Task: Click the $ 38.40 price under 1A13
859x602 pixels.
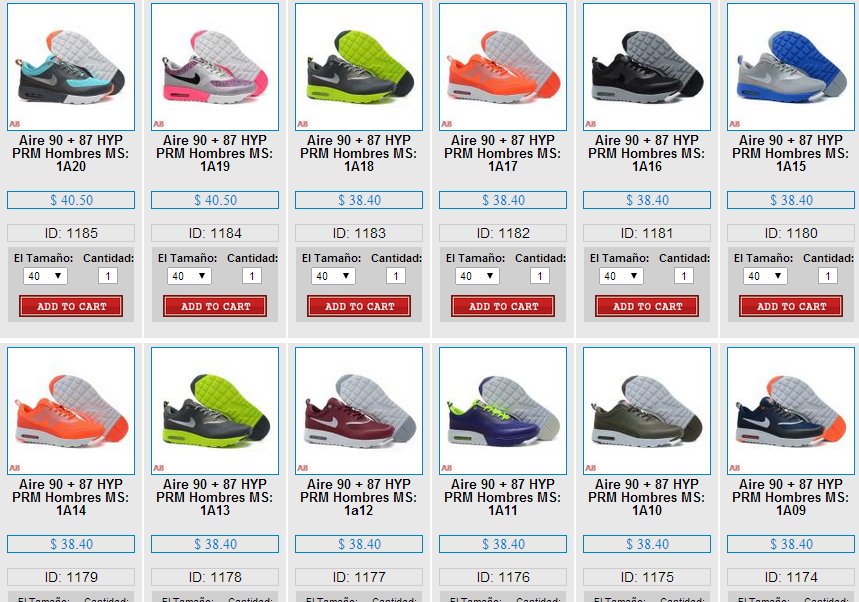Action: pos(215,544)
